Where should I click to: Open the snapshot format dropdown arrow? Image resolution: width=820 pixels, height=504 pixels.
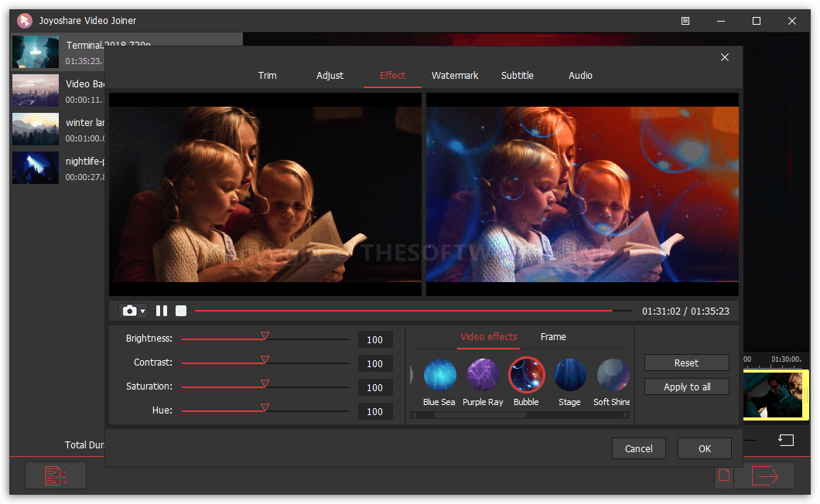pos(141,310)
